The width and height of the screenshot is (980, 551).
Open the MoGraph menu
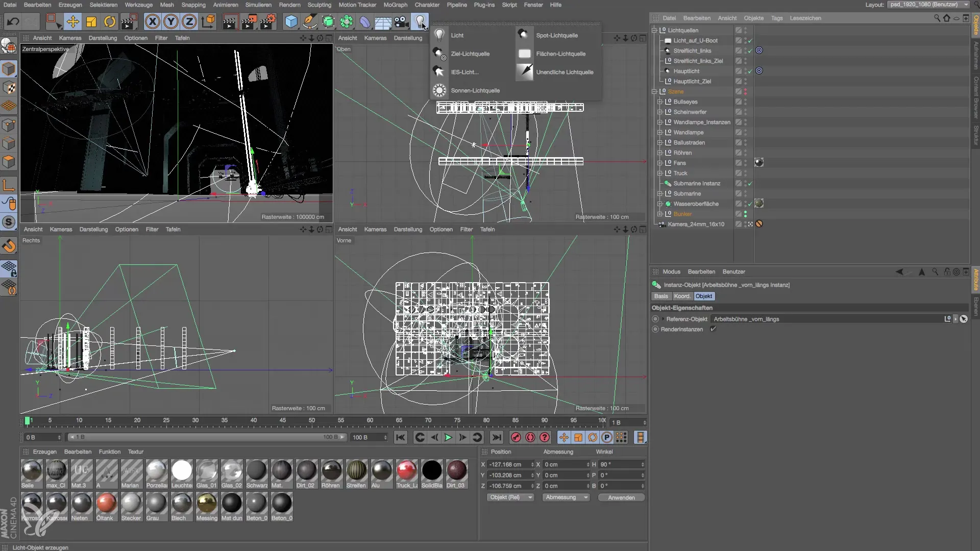coord(396,5)
